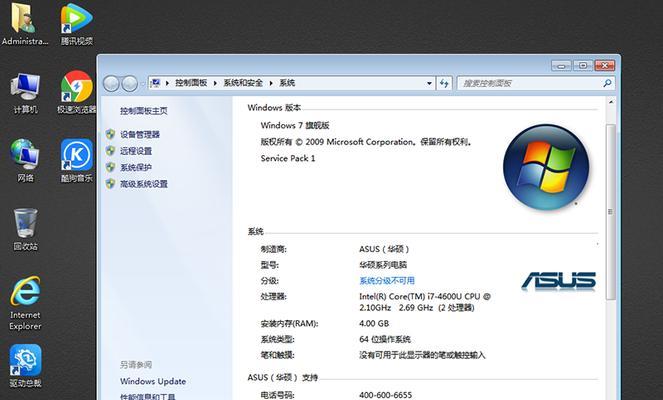The height and width of the screenshot is (400, 663).
Task: Open address bar history dropdown arrow
Action: [429, 83]
